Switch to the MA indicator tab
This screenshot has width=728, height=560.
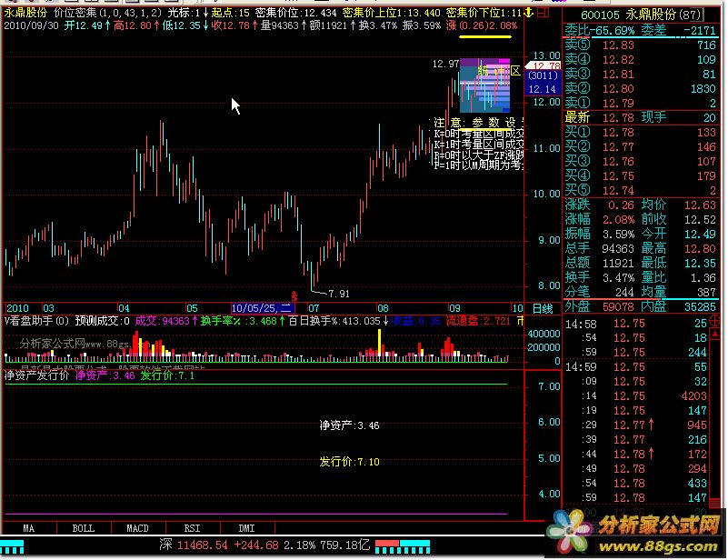click(29, 528)
